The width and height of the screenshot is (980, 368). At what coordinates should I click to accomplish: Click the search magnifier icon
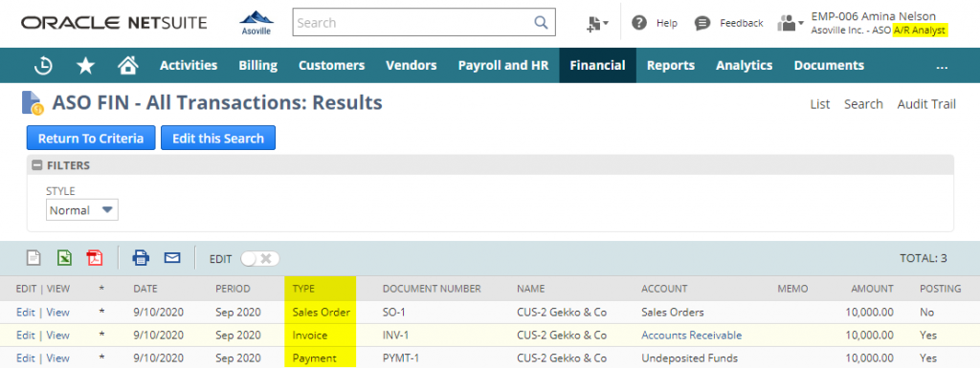click(541, 22)
